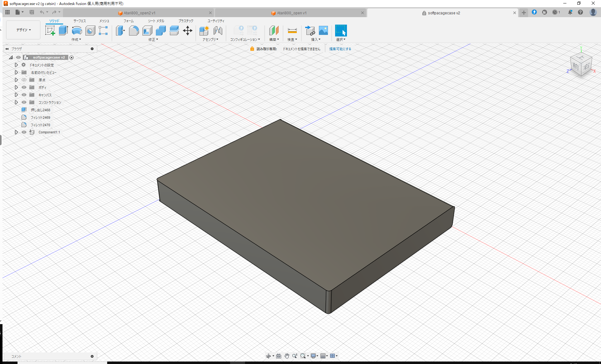Select the Fillet tool in the Modify group
The height and width of the screenshot is (364, 601).
tap(134, 30)
